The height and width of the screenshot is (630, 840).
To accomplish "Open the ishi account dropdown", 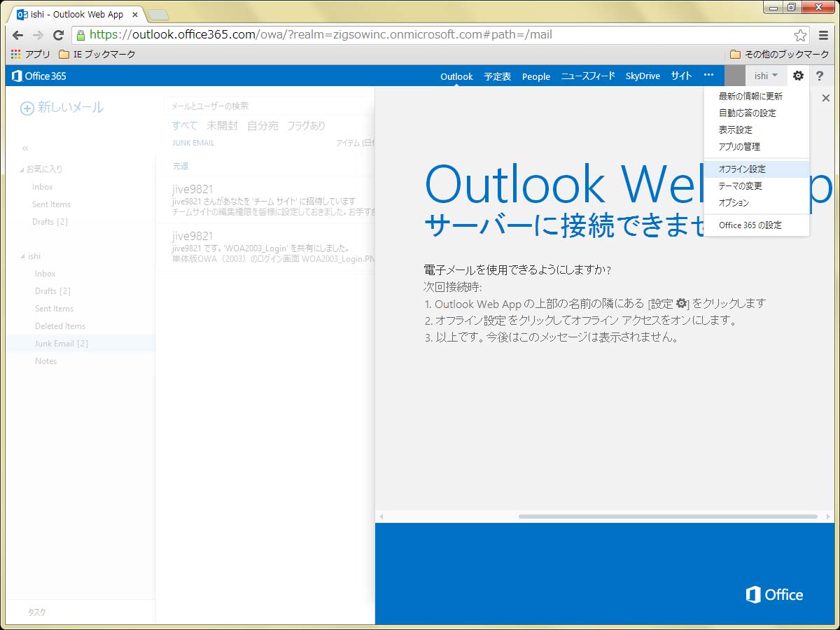I will [x=766, y=76].
